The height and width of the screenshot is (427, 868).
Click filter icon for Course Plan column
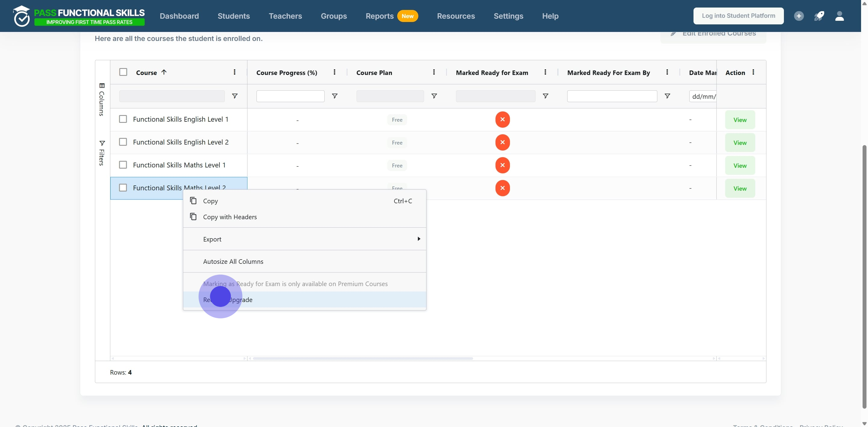[434, 96]
